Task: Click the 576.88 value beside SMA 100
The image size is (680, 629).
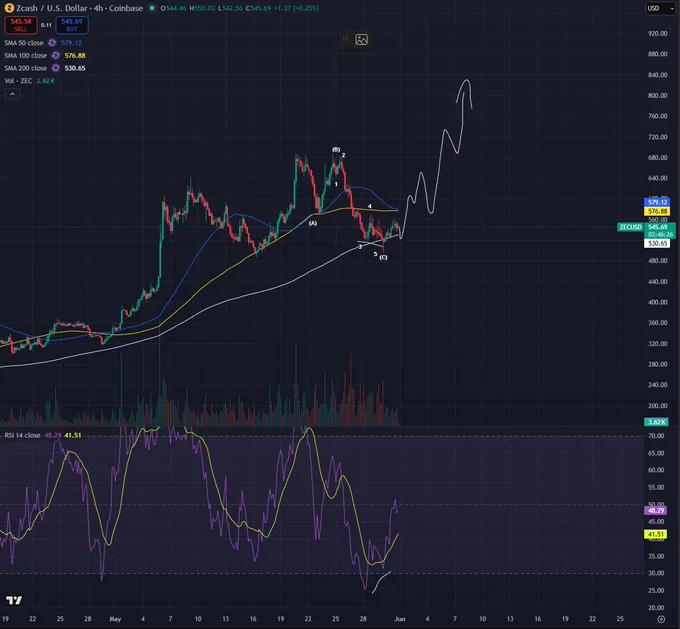Action: coord(75,55)
